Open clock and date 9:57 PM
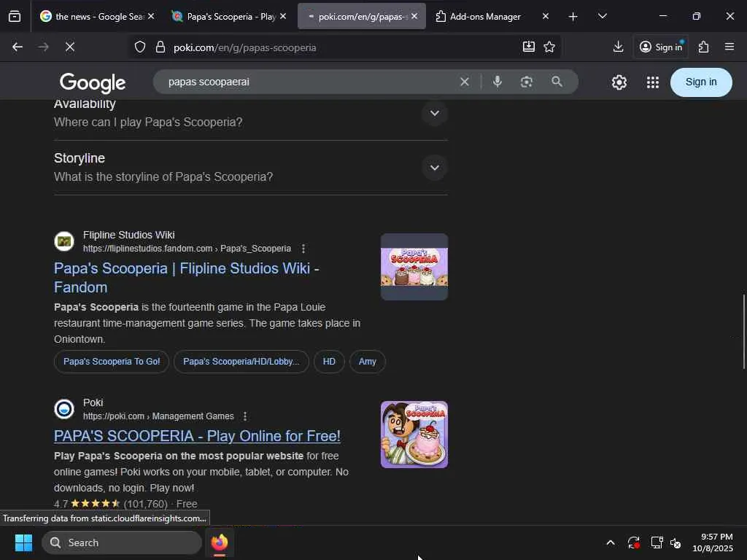This screenshot has height=560, width=747. (712, 542)
